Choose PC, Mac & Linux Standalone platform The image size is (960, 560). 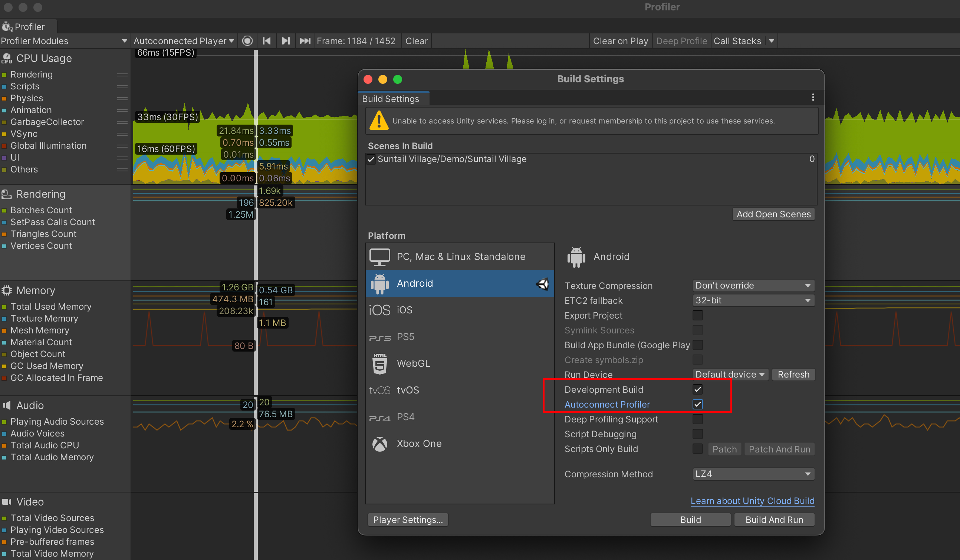tap(461, 256)
